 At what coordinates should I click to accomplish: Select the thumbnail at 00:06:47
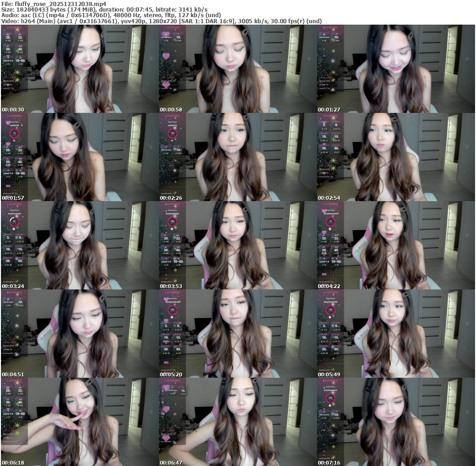(x=238, y=422)
